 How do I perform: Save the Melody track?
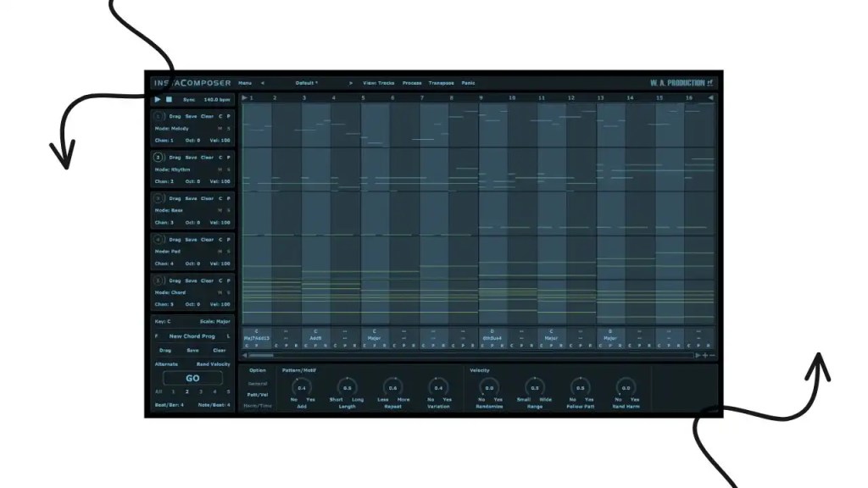click(191, 116)
